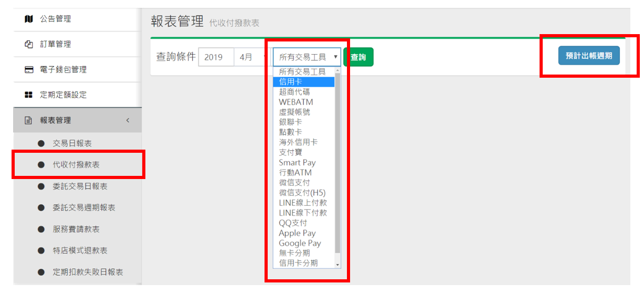The width and height of the screenshot is (644, 294).
Task: Select 代收付撥款表 submenu item
Action: pyautogui.click(x=76, y=165)
